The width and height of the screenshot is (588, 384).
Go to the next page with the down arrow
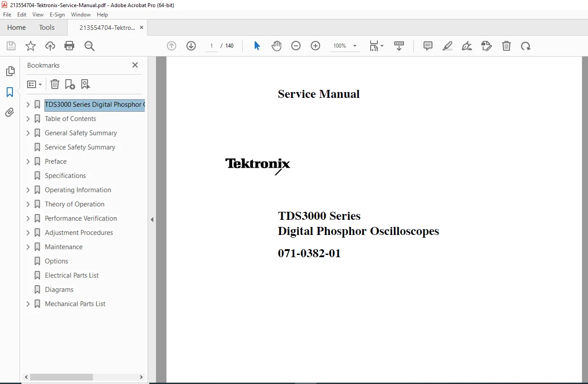coord(191,46)
